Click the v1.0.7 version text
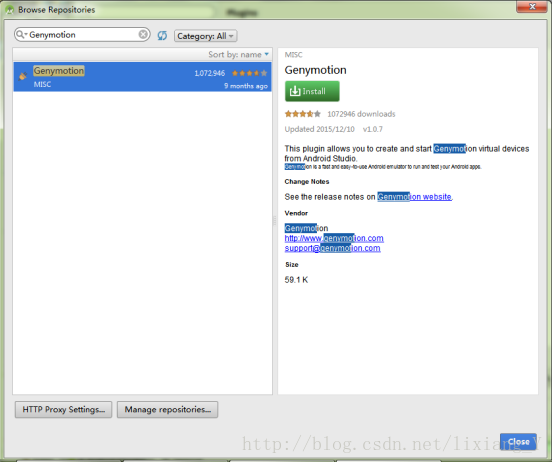The image size is (552, 462). [x=372, y=129]
